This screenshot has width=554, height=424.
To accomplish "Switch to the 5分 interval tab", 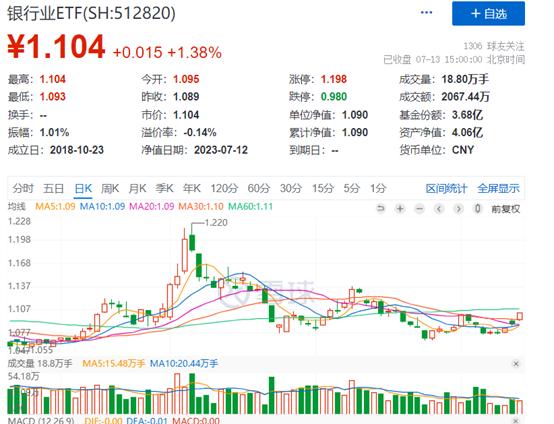I will (x=352, y=188).
